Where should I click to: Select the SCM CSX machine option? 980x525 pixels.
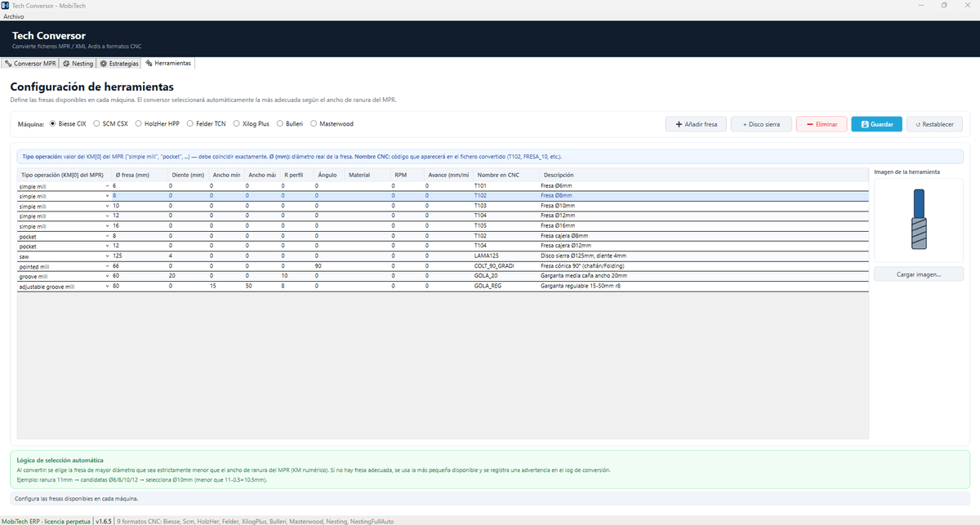[111, 124]
